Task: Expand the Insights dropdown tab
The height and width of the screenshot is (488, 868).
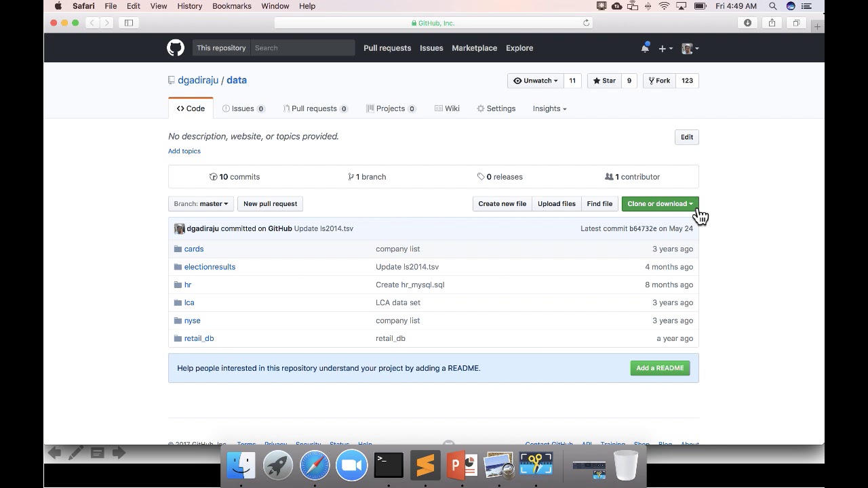Action: 549,108
